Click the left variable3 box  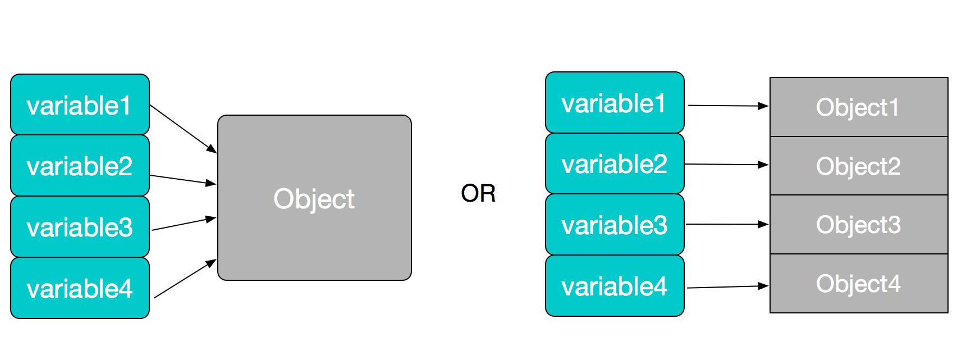(x=80, y=227)
